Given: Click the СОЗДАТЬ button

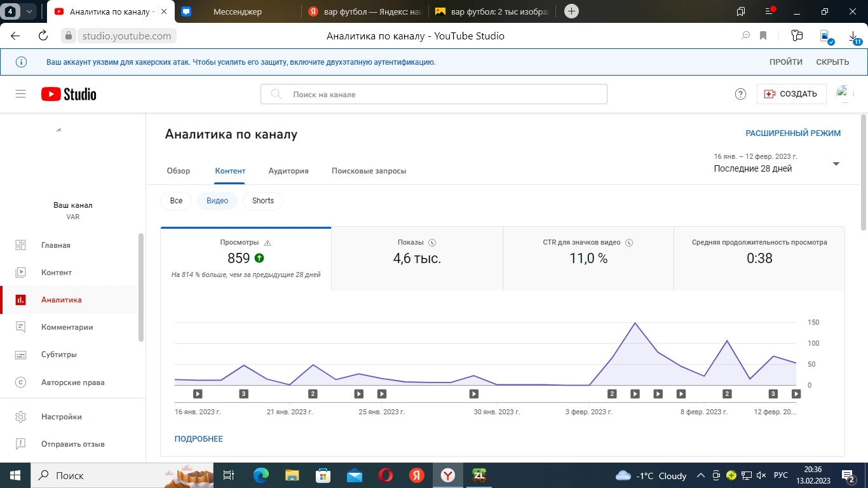Looking at the screenshot, I should [791, 94].
